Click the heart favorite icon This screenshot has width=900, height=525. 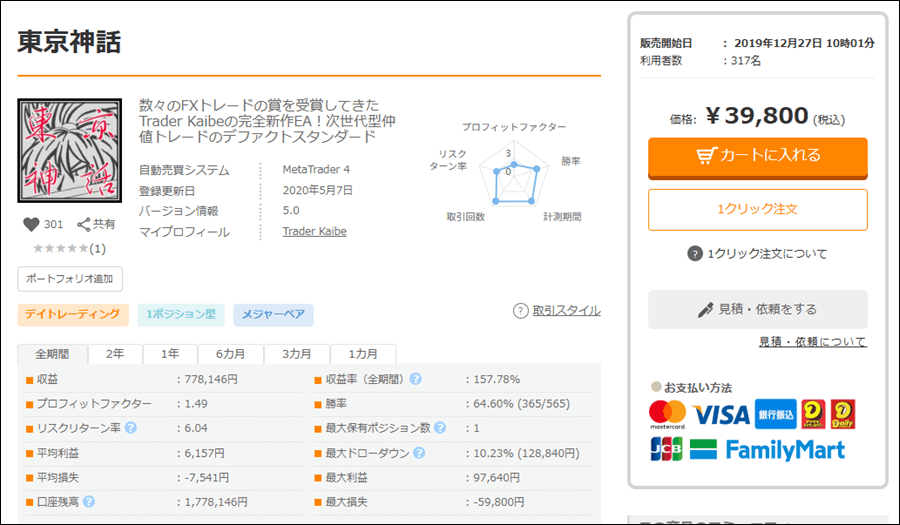29,225
